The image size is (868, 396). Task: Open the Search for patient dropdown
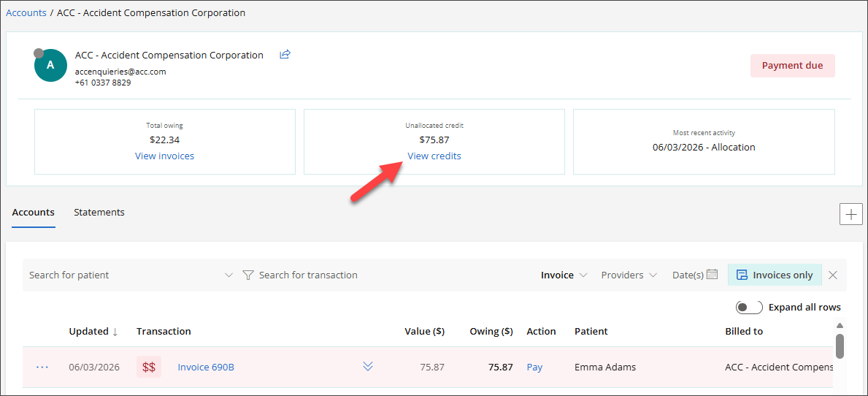click(x=228, y=275)
